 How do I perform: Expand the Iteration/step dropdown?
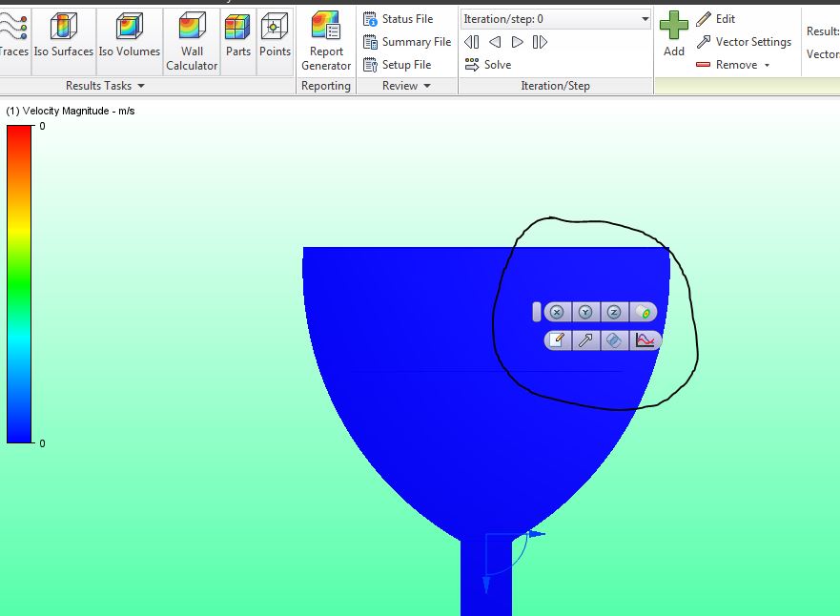pyautogui.click(x=645, y=19)
